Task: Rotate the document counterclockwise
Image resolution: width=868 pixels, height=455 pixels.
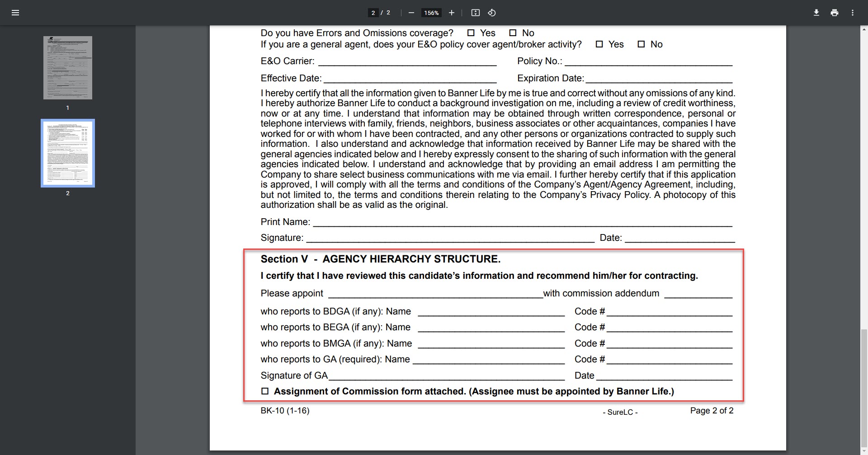Action: pyautogui.click(x=492, y=13)
